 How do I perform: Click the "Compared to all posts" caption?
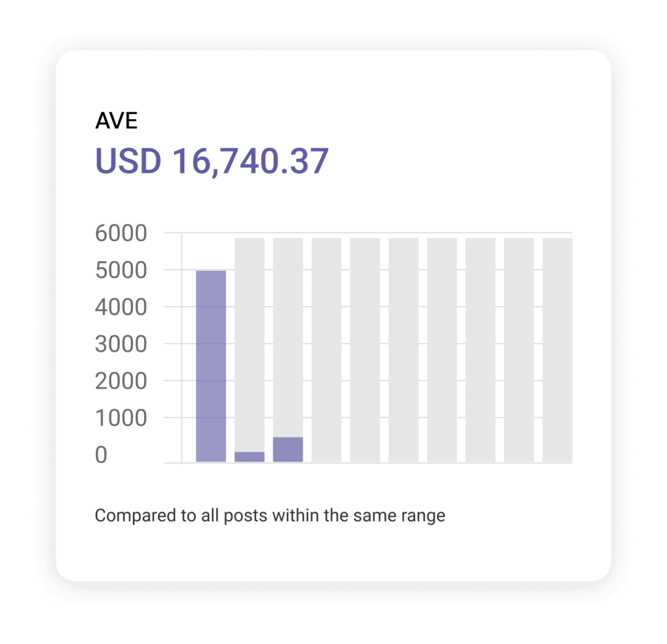click(x=270, y=516)
